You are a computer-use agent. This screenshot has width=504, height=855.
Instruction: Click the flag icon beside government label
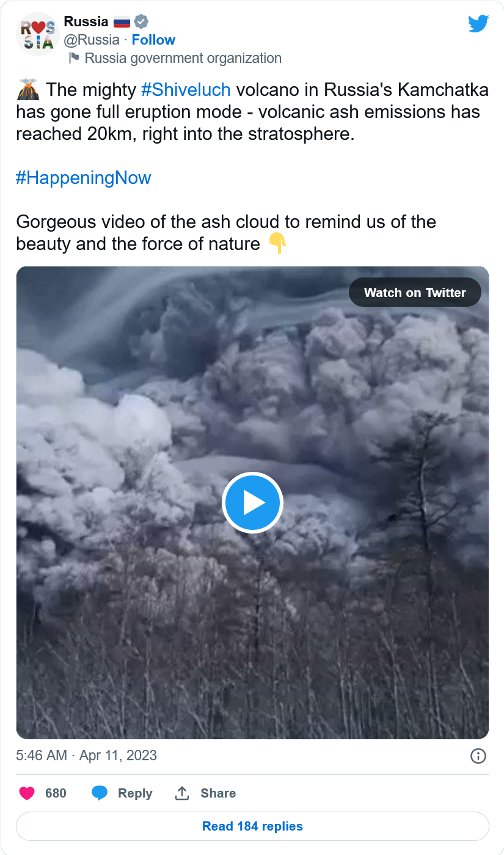(x=74, y=58)
